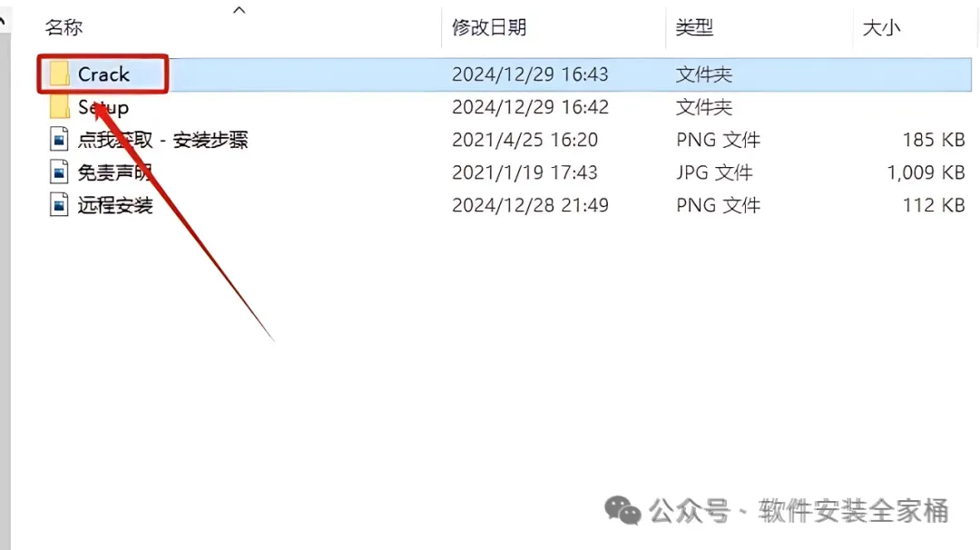Screen dimensions: 980x550
Task: Click the 远程安装 PNG file icon
Action: [59, 204]
